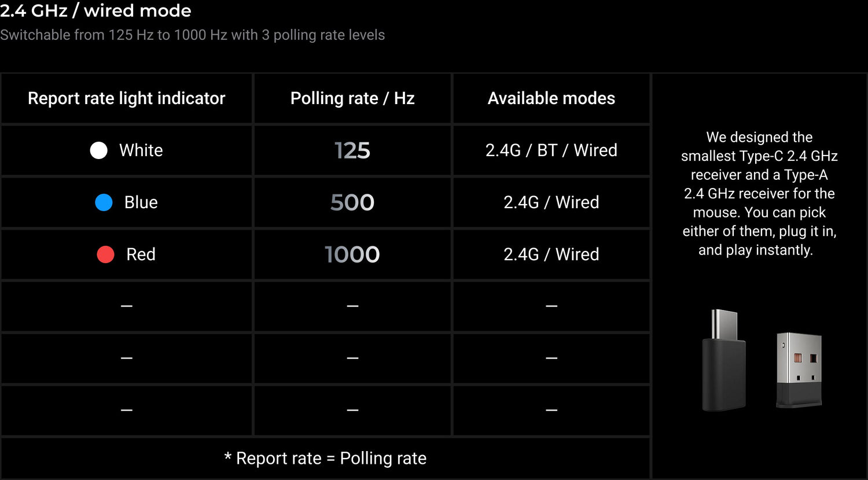Click "2.4G / Wired" in the Red row
868x480 pixels.
[551, 254]
